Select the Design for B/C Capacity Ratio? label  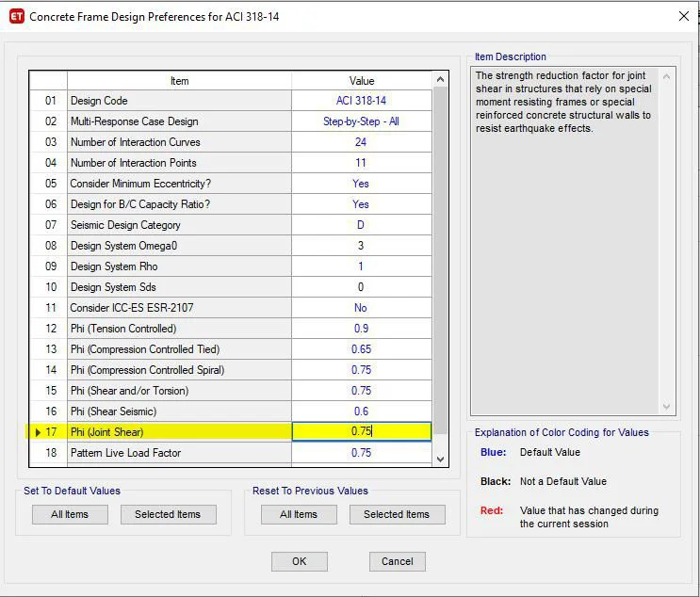point(140,204)
